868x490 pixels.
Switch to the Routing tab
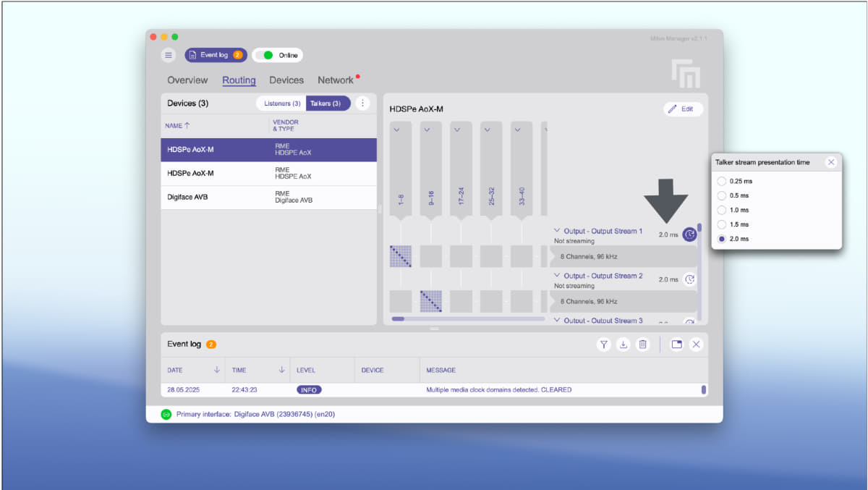pos(239,80)
